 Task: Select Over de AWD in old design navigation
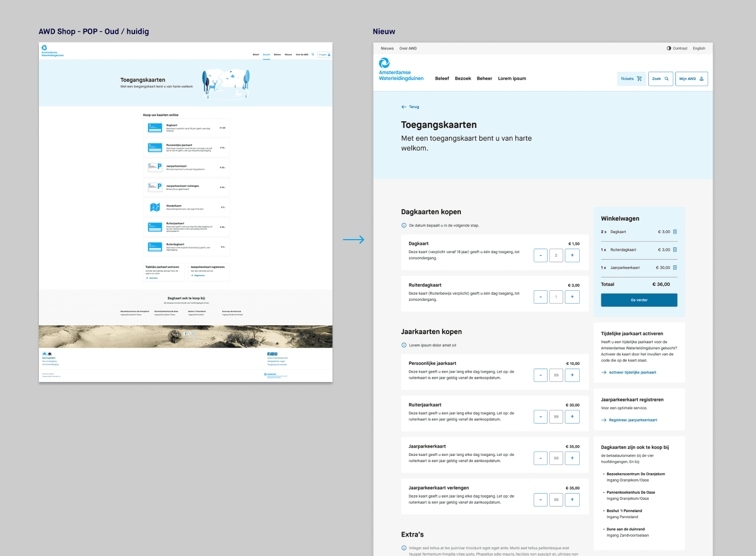click(x=302, y=54)
